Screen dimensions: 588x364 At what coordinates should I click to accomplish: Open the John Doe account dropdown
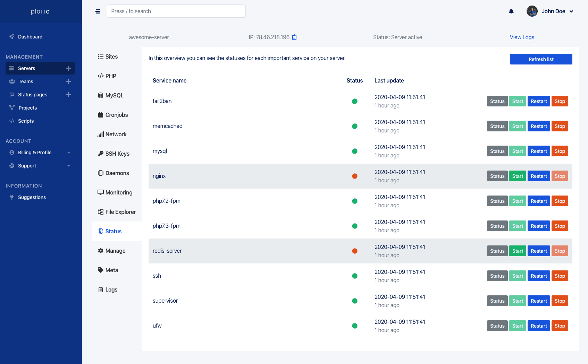[x=571, y=11]
